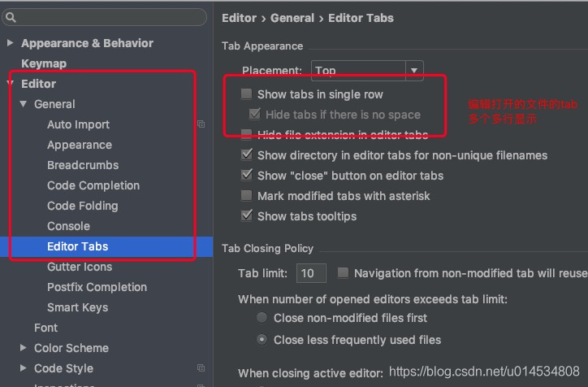The width and height of the screenshot is (588, 387).
Task: Open the tab Placement dropdown
Action: click(414, 71)
